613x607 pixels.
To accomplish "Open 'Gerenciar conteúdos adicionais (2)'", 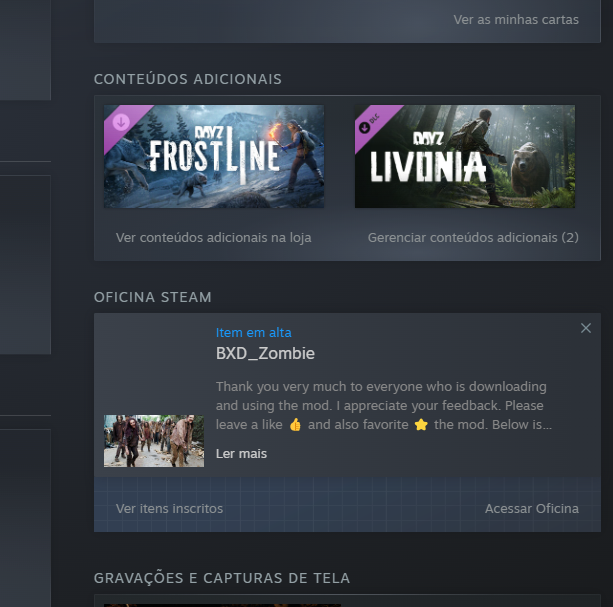I will (x=473, y=238).
